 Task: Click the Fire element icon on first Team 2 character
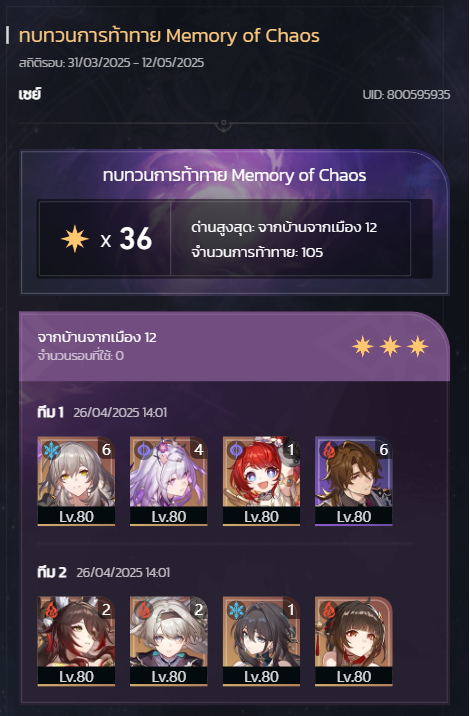pos(51,610)
